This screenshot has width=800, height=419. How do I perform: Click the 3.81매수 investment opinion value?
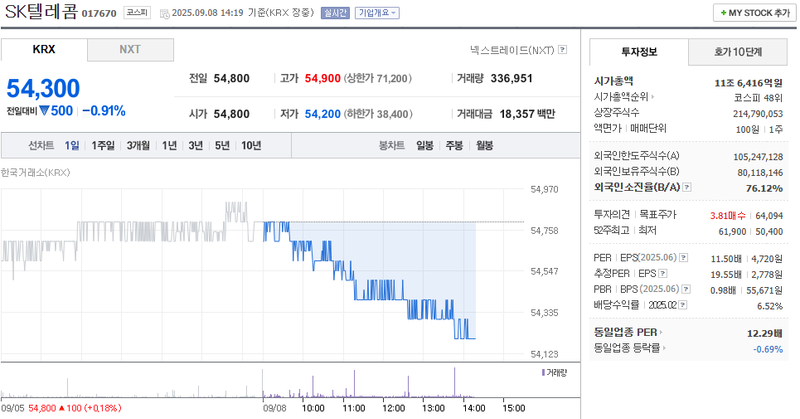(728, 216)
